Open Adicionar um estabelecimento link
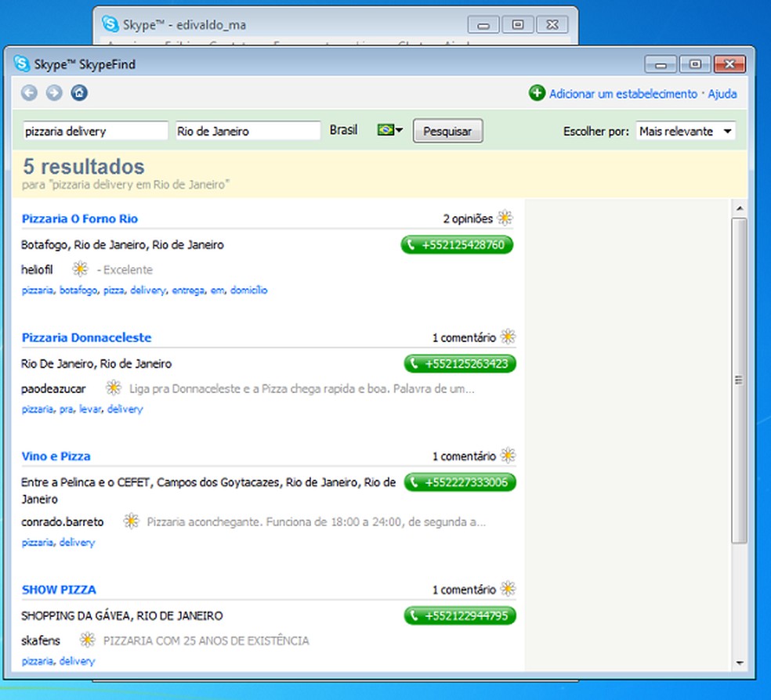Screen dimensions: 771x700 (x=623, y=94)
